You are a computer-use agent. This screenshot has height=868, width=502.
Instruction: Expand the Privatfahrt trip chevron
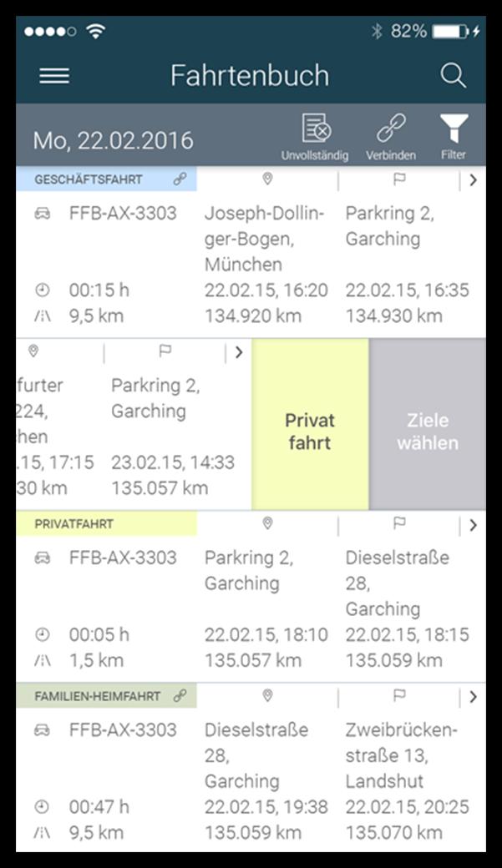473,524
